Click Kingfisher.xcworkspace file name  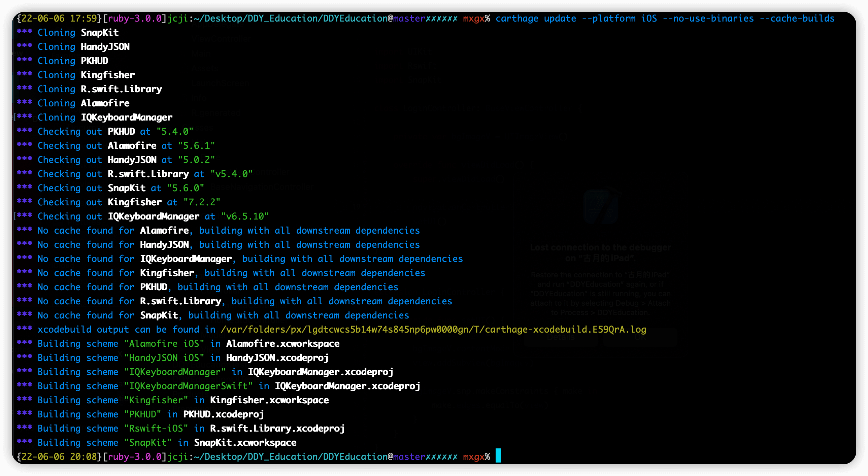point(270,401)
